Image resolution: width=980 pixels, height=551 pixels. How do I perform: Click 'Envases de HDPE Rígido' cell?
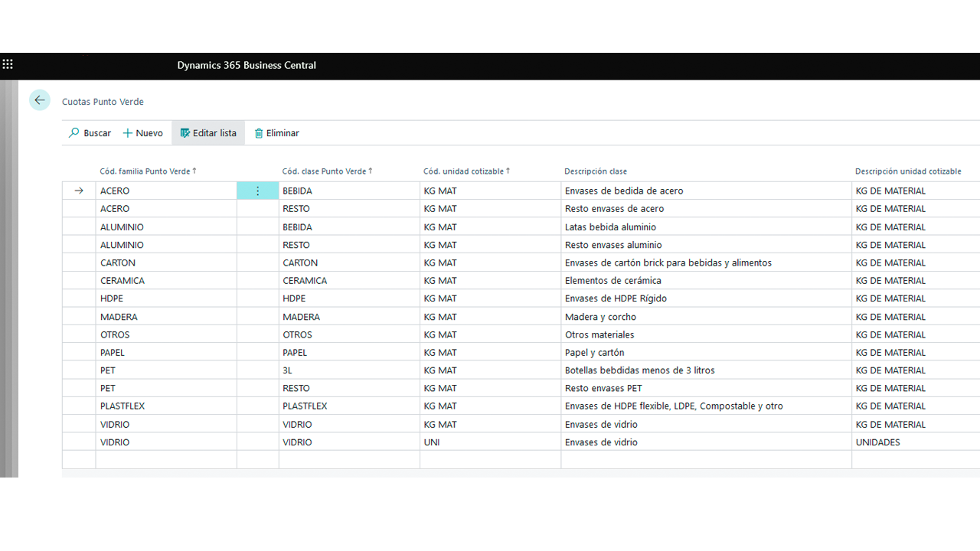click(706, 298)
